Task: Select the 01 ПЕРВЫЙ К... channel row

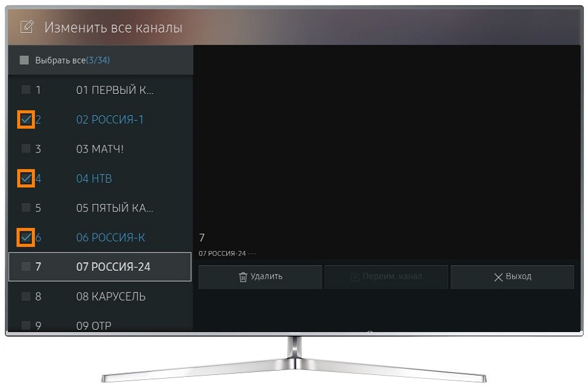Action: (100, 90)
